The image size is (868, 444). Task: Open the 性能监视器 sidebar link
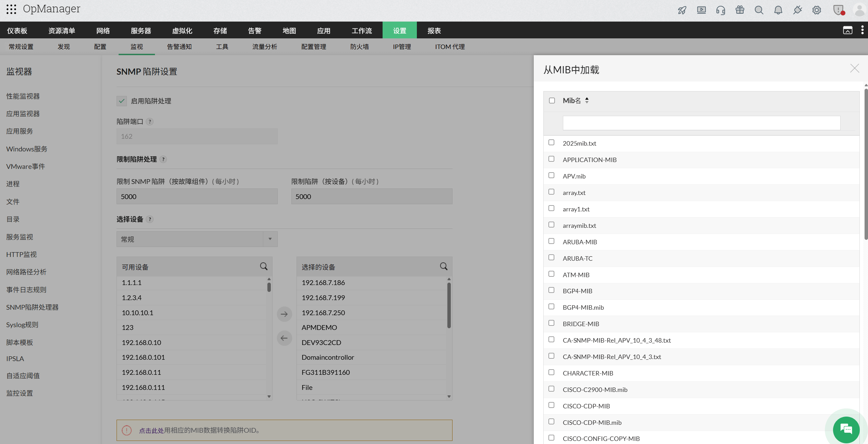tap(23, 96)
